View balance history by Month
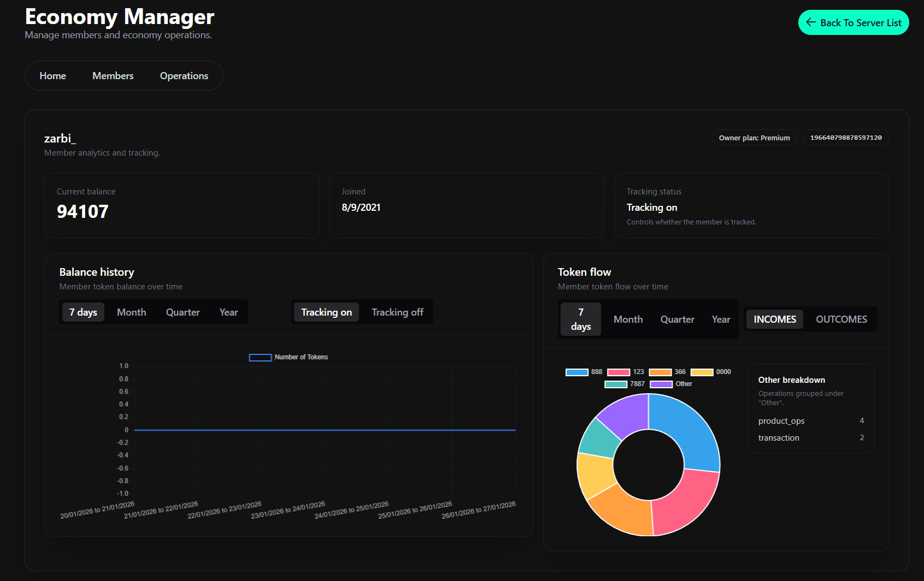This screenshot has height=581, width=924. click(x=131, y=312)
